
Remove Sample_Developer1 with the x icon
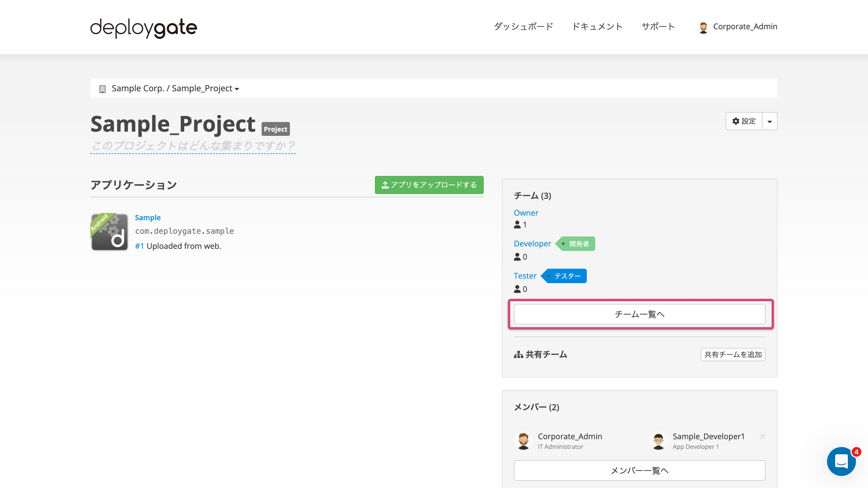point(763,436)
